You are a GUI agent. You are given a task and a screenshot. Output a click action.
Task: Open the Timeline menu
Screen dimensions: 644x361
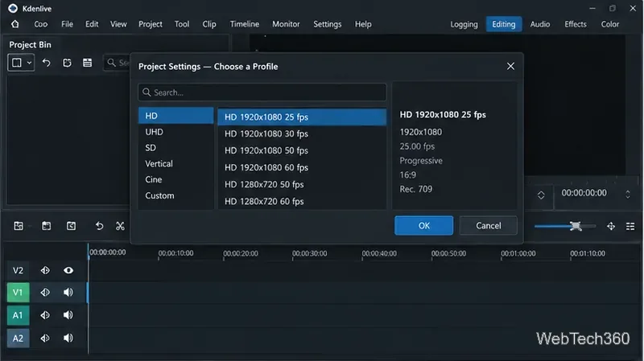click(x=245, y=24)
